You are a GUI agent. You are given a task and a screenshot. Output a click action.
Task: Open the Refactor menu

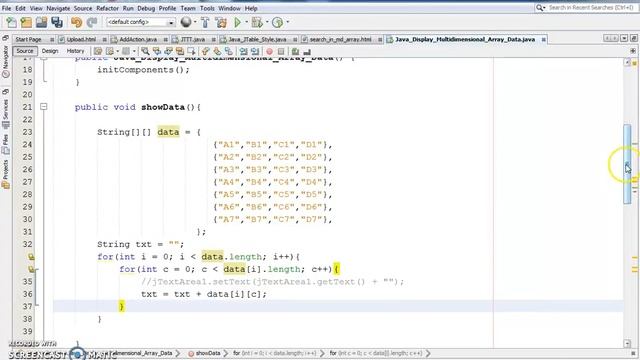107,8
